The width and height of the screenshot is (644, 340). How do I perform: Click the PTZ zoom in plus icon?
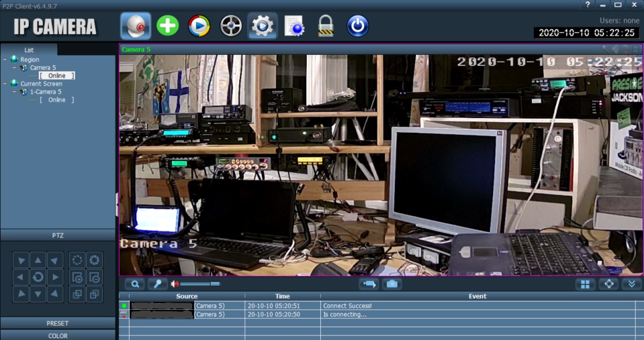(77, 277)
